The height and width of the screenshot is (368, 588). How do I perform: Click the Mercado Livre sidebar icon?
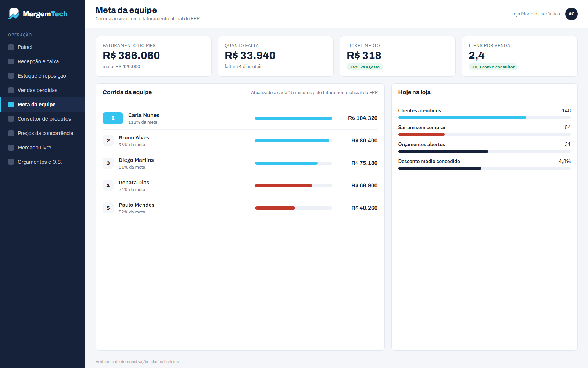11,148
